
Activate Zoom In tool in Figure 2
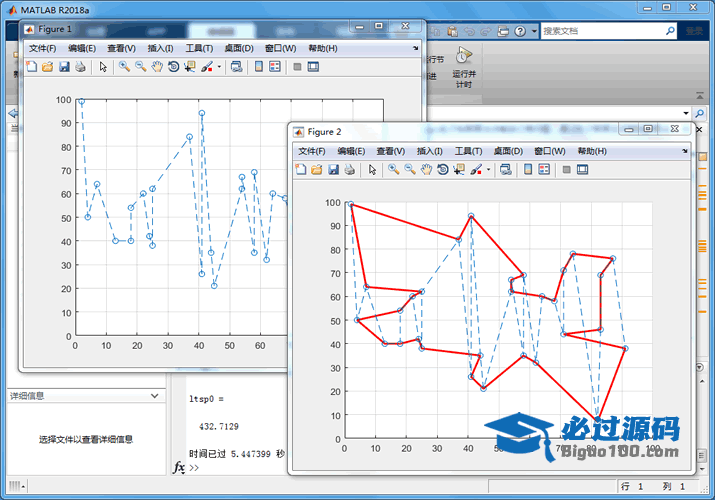point(393,170)
